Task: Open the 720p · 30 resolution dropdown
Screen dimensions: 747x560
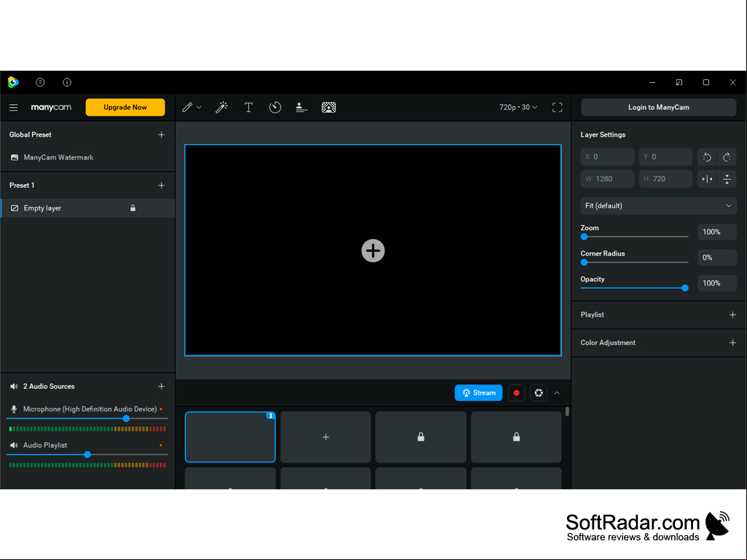Action: [x=518, y=108]
